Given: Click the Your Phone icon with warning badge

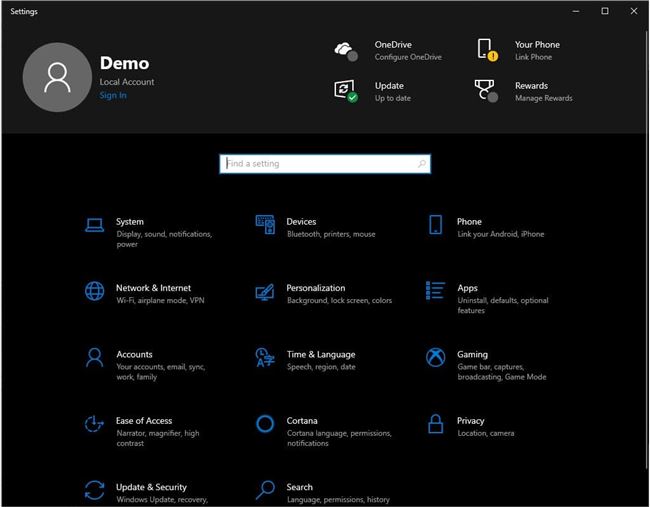Looking at the screenshot, I should [487, 50].
